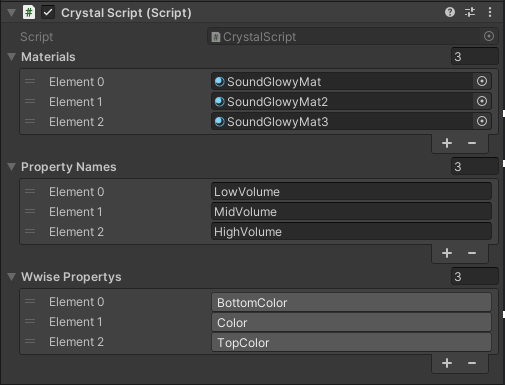Select the TopColor Wwise property field
This screenshot has width=505, height=385.
[x=351, y=342]
